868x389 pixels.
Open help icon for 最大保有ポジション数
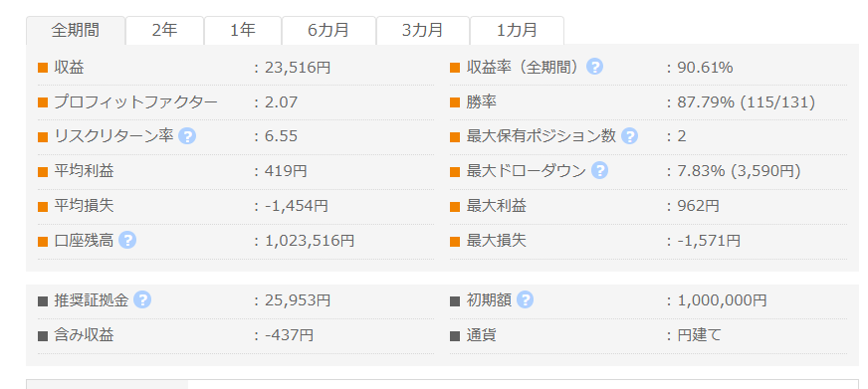coord(629,136)
